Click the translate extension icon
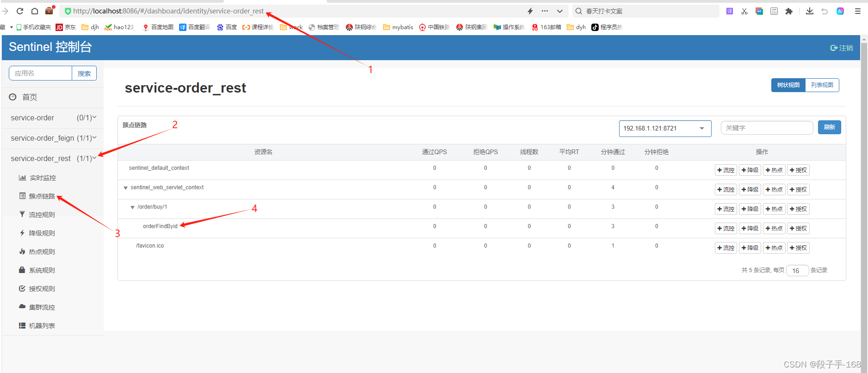Screen dimensions: 868x373 [730, 11]
